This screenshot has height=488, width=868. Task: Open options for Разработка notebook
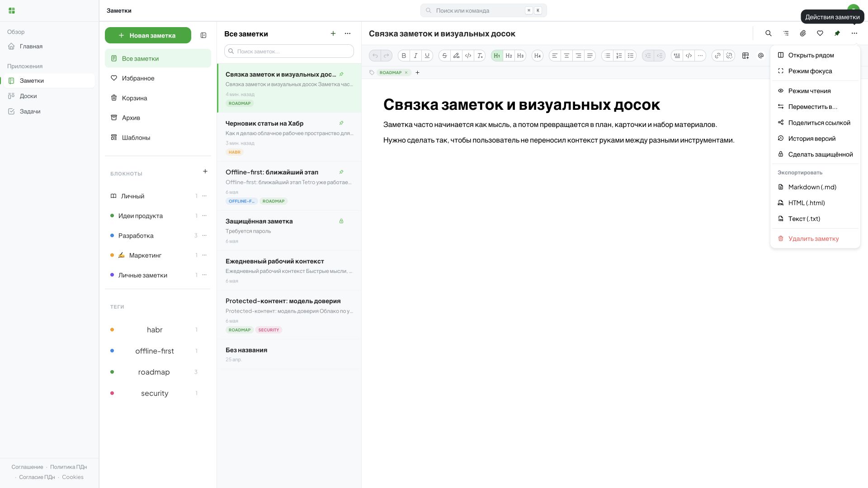(x=204, y=235)
